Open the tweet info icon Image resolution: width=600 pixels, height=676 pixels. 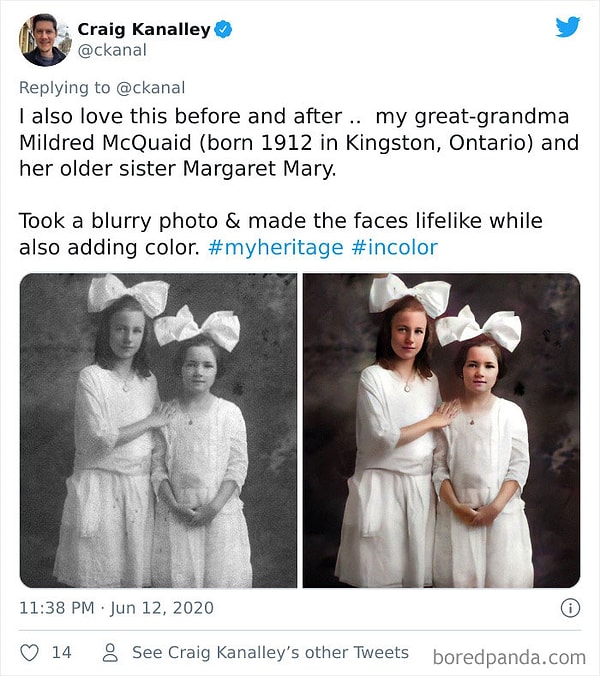coord(570,608)
